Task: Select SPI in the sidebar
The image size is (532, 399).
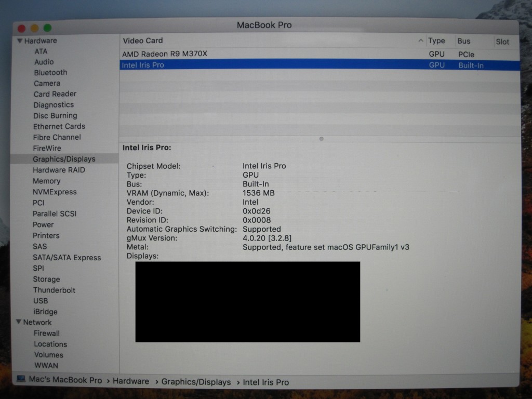Action: pyautogui.click(x=38, y=268)
